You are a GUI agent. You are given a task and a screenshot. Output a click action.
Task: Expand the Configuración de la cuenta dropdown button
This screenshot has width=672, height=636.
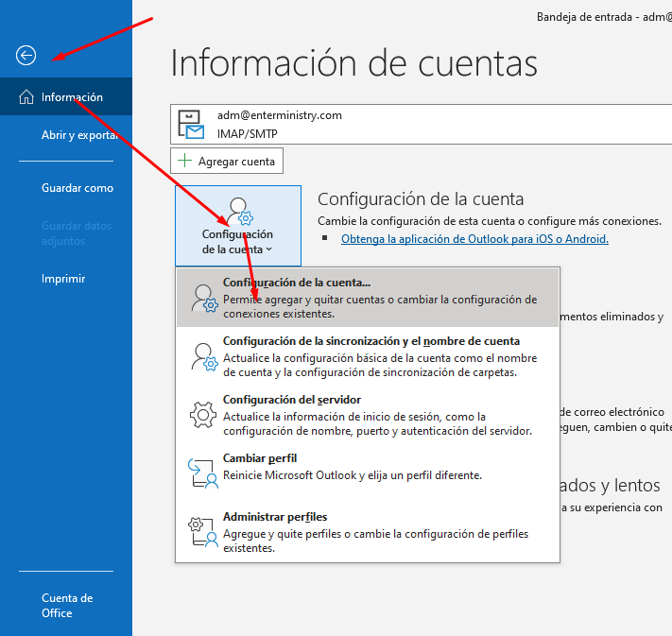click(238, 226)
